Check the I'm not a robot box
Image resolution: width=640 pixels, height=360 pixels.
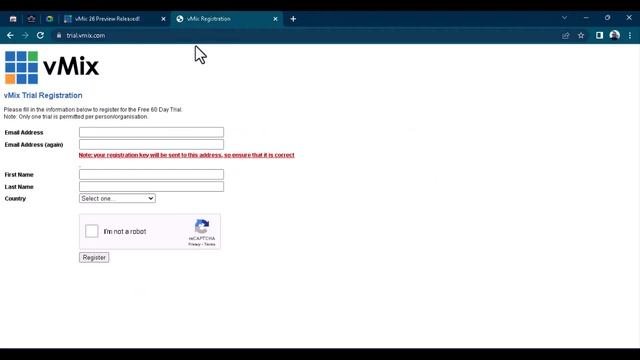[x=92, y=231]
